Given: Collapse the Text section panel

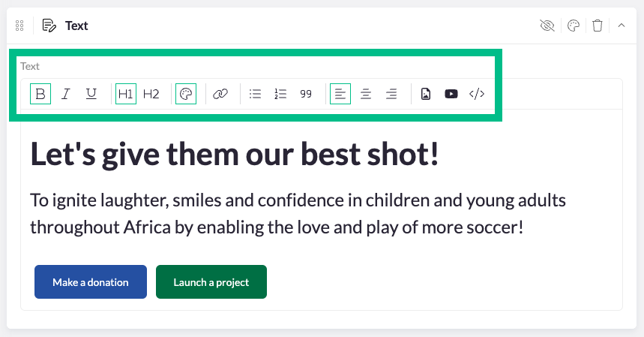Looking at the screenshot, I should pos(622,26).
